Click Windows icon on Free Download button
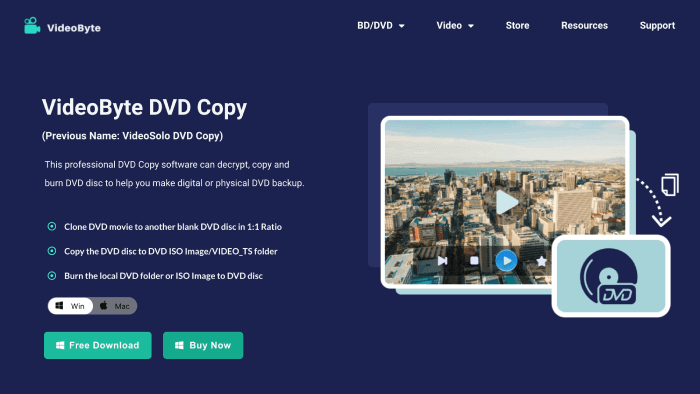This screenshot has height=394, width=700. (x=60, y=345)
